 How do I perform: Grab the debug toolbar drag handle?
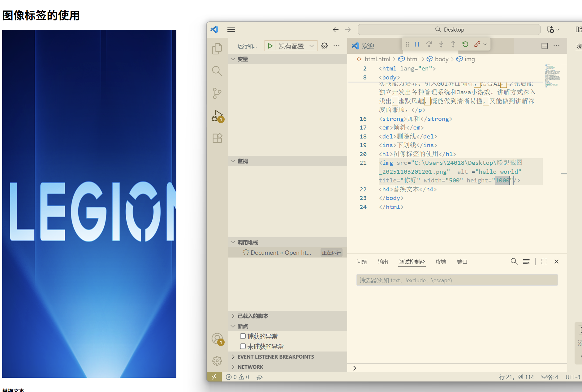[x=407, y=44]
